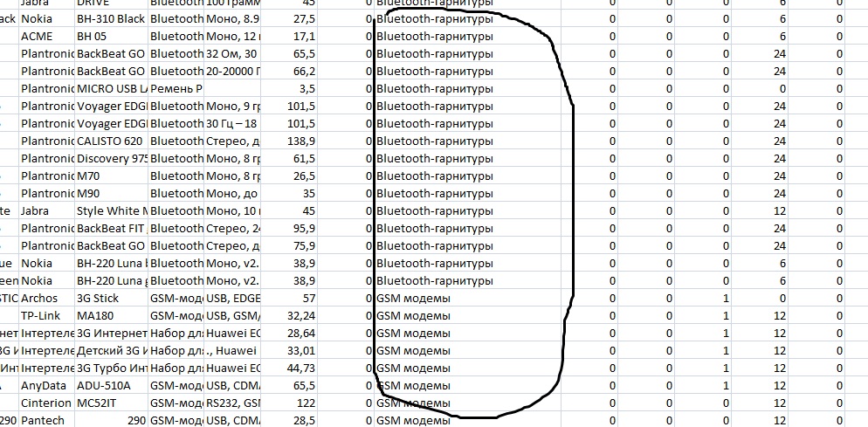Click the price cell '66,2'
The height and width of the screenshot is (427, 868).
288,72
